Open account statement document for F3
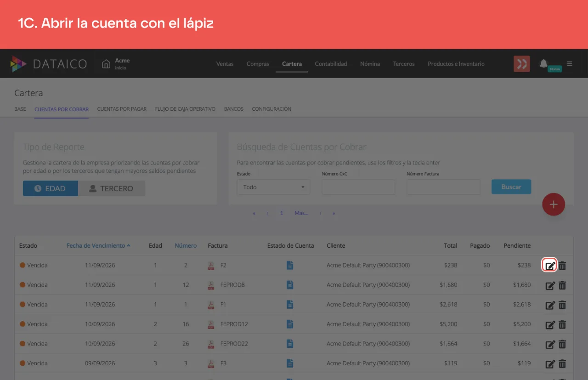This screenshot has height=380, width=588. click(290, 363)
